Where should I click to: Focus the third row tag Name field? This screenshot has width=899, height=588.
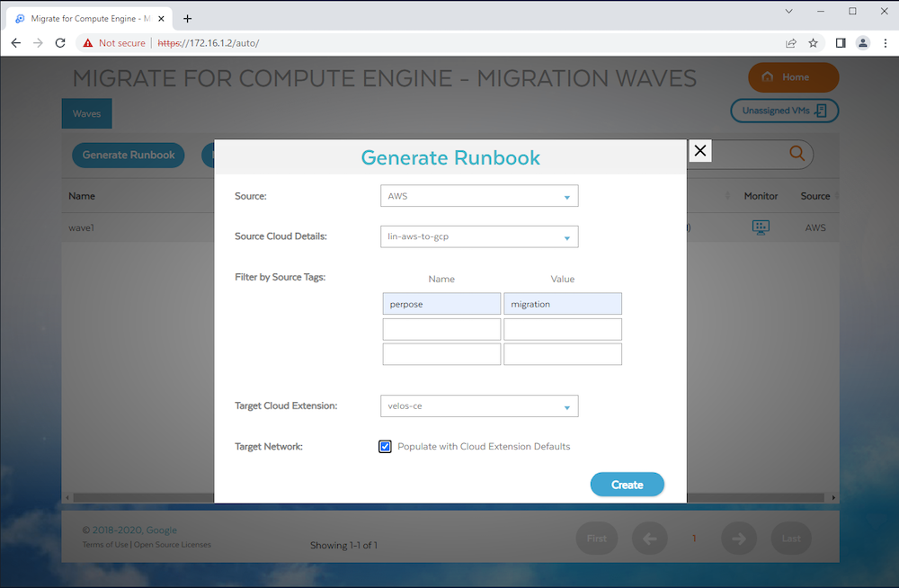441,354
